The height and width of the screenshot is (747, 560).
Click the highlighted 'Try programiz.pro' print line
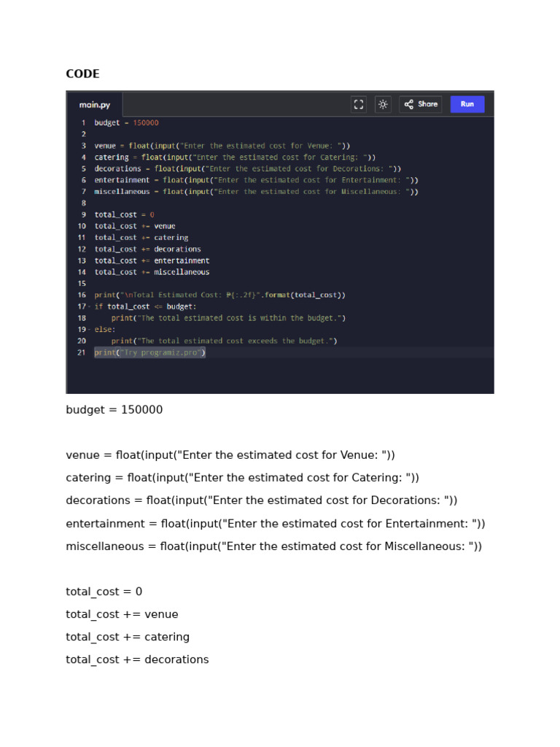coord(150,352)
